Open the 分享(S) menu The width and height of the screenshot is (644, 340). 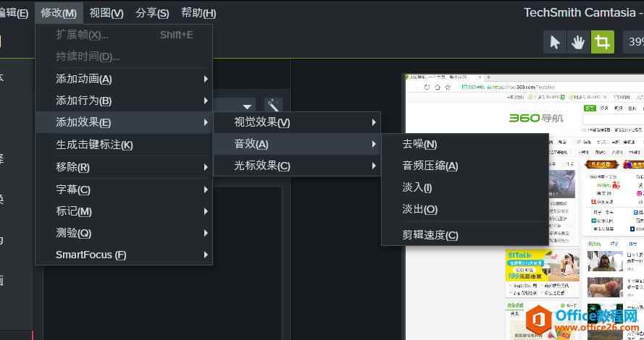(152, 13)
